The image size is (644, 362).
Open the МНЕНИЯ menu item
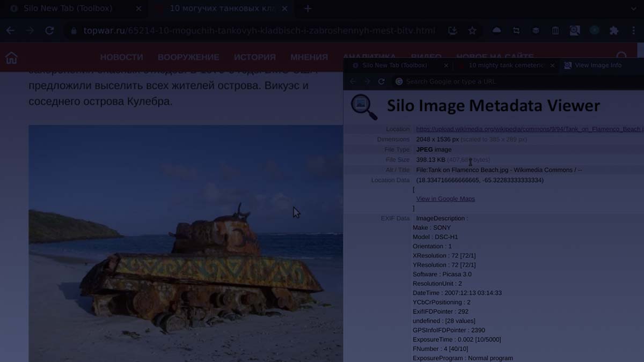[309, 57]
